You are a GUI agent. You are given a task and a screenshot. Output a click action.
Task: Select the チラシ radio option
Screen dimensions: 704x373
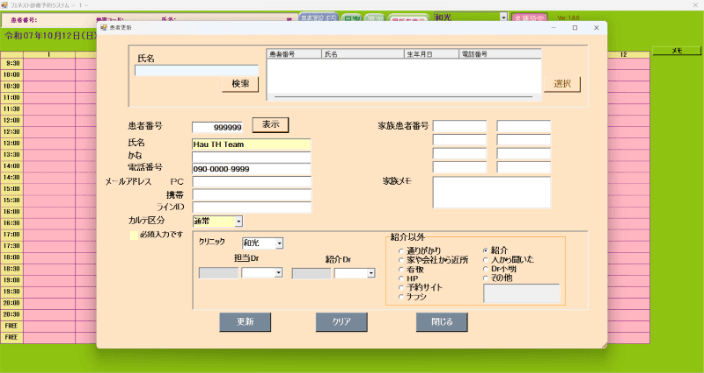pyautogui.click(x=401, y=297)
